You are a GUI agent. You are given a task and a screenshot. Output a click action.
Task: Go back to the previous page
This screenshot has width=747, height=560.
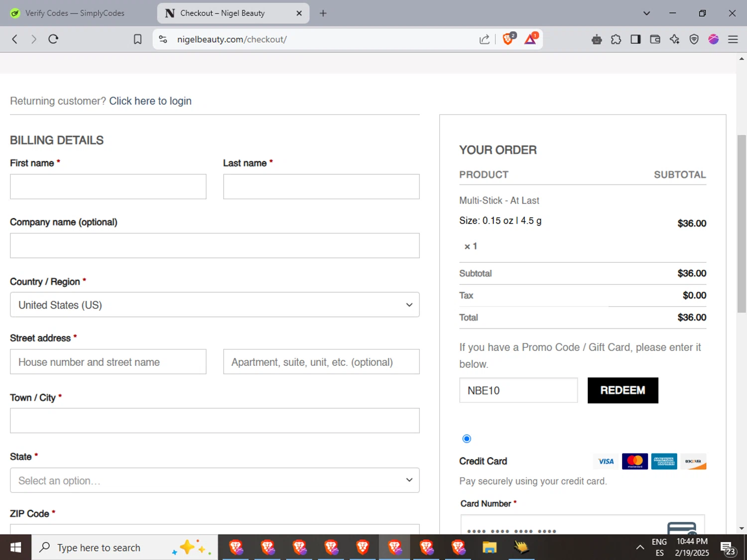(x=15, y=39)
